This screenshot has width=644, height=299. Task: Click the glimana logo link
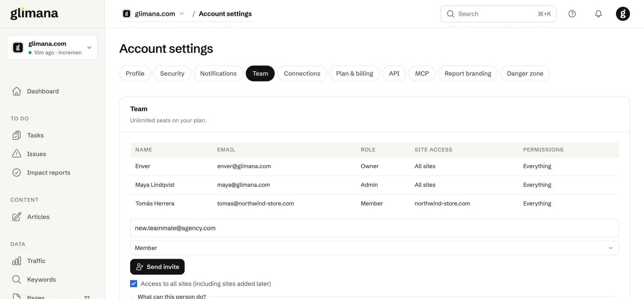coord(34,14)
